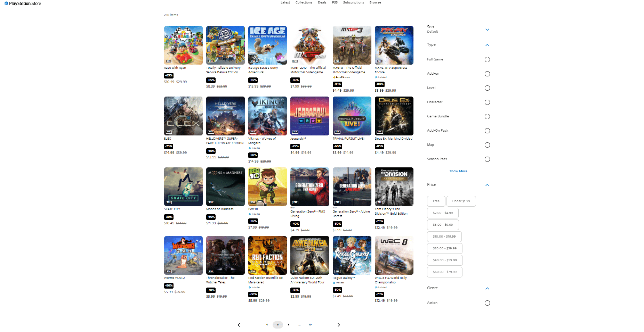The width and height of the screenshot is (644, 332).
Task: Go to page 6 in pagination
Action: (x=288, y=325)
